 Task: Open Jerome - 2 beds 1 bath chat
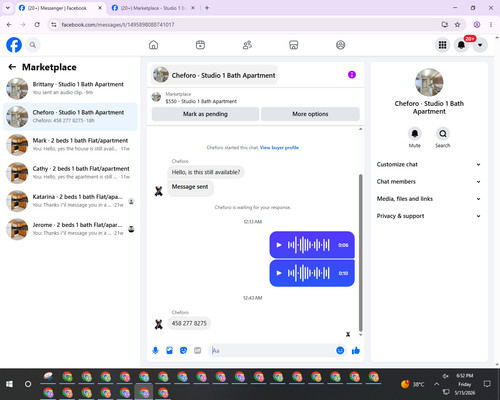coord(70,229)
